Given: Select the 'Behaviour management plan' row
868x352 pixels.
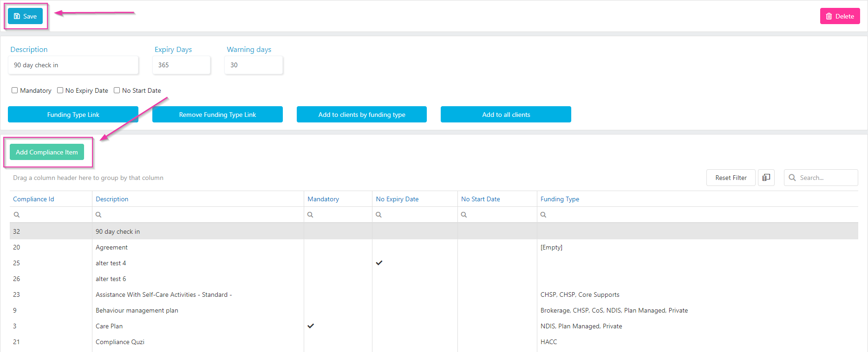Looking at the screenshot, I should 434,310.
